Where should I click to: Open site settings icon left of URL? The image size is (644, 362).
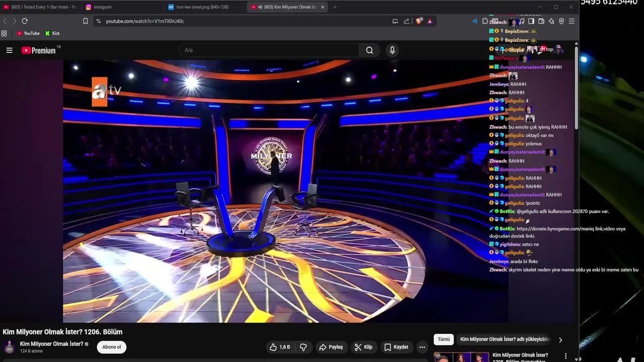click(x=99, y=21)
